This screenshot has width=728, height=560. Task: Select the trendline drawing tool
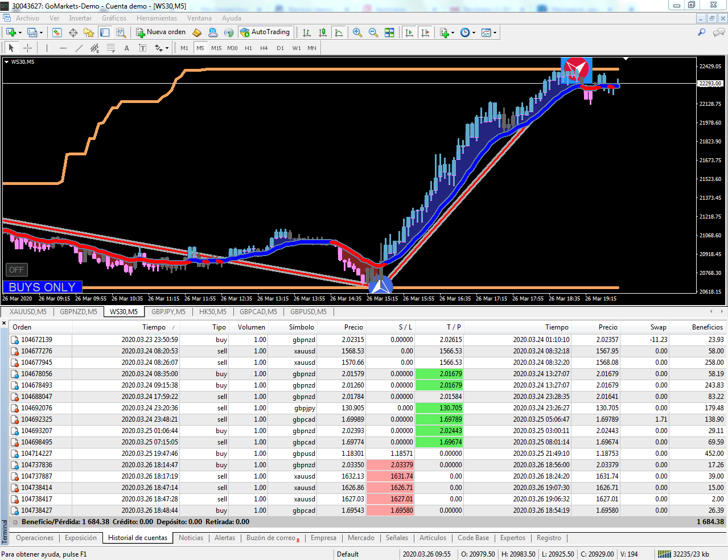point(79,48)
